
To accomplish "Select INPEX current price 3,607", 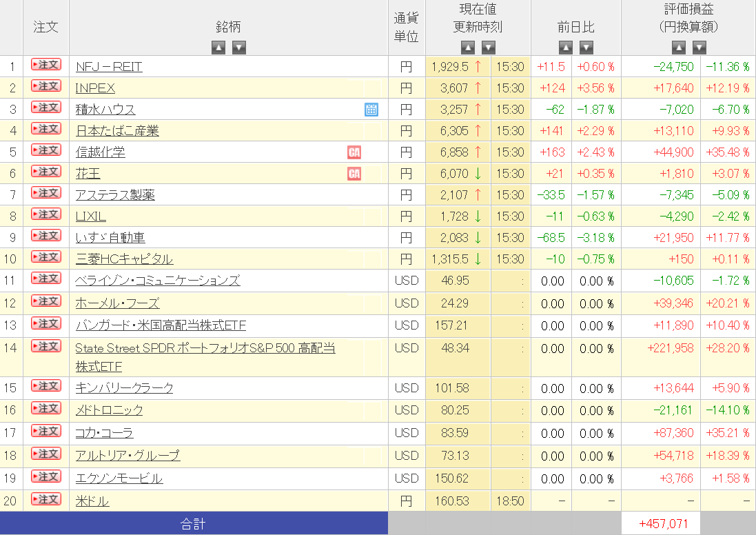I will [x=454, y=88].
